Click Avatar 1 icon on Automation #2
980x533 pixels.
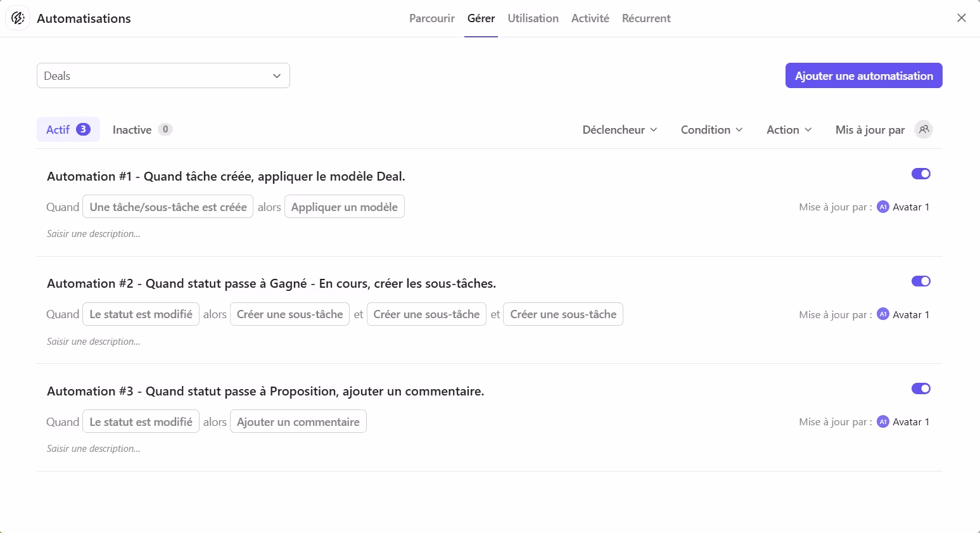(882, 314)
